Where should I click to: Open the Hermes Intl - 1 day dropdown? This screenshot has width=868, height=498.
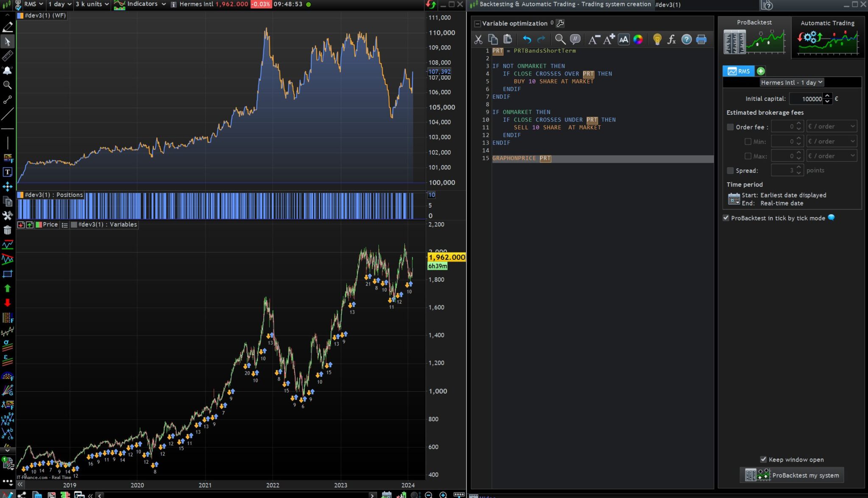791,82
